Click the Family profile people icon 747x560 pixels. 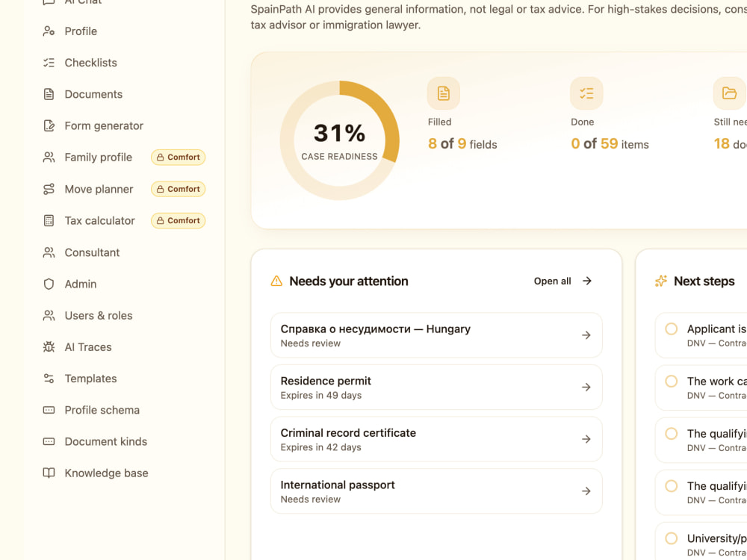[x=49, y=157]
